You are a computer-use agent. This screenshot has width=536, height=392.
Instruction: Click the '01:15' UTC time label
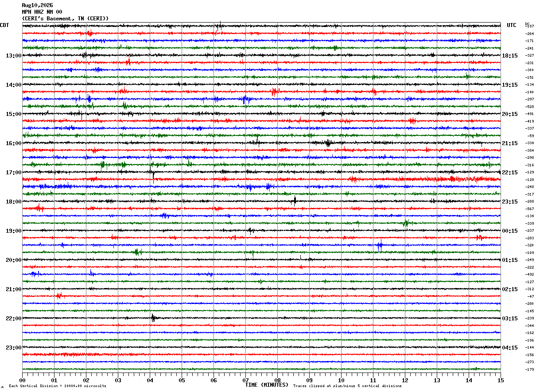[x=510, y=260]
